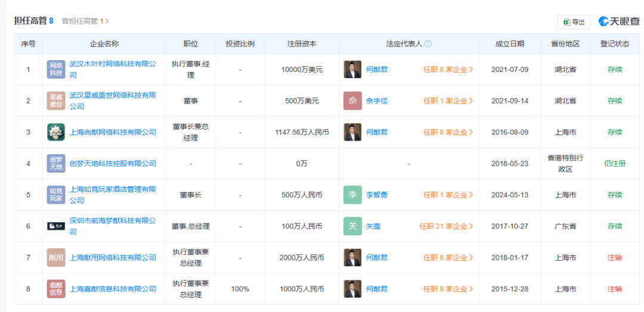Click the 企业名称 column header
Screen dimensions: 644x312
click(x=104, y=44)
